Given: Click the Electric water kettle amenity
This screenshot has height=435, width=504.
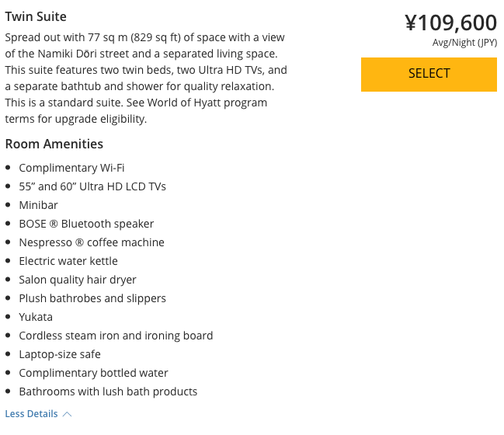Looking at the screenshot, I should (x=68, y=261).
